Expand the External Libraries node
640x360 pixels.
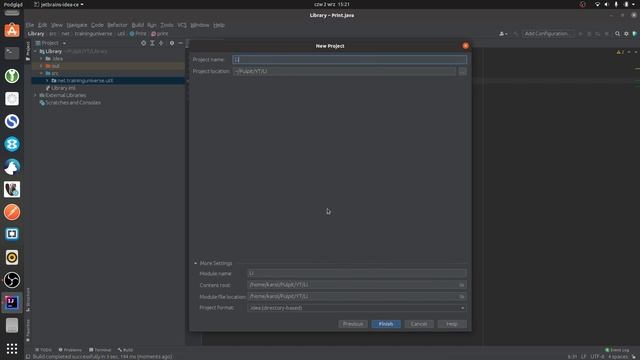(x=36, y=96)
